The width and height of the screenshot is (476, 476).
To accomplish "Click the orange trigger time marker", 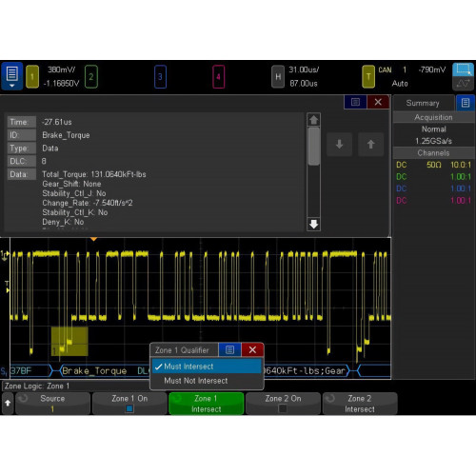I will point(93,239).
